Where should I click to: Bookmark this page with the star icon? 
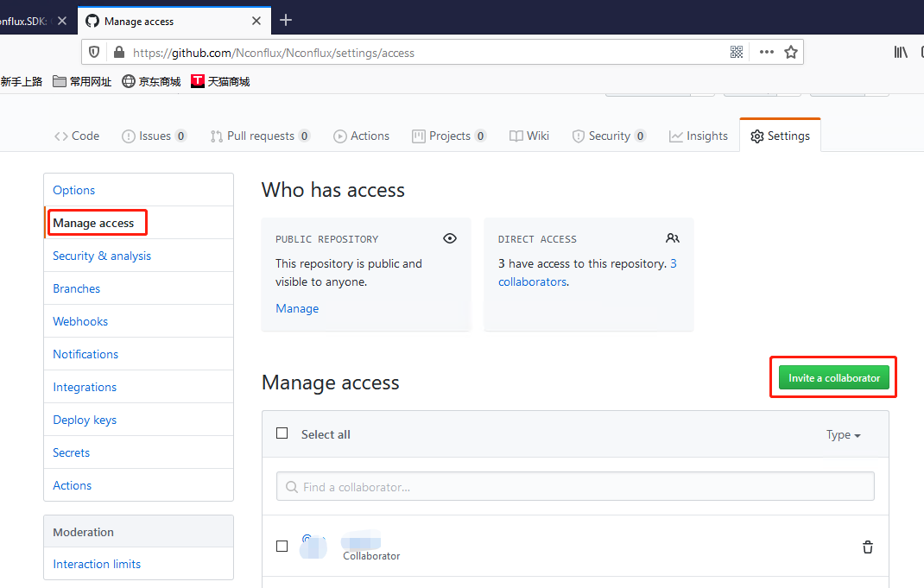point(790,52)
